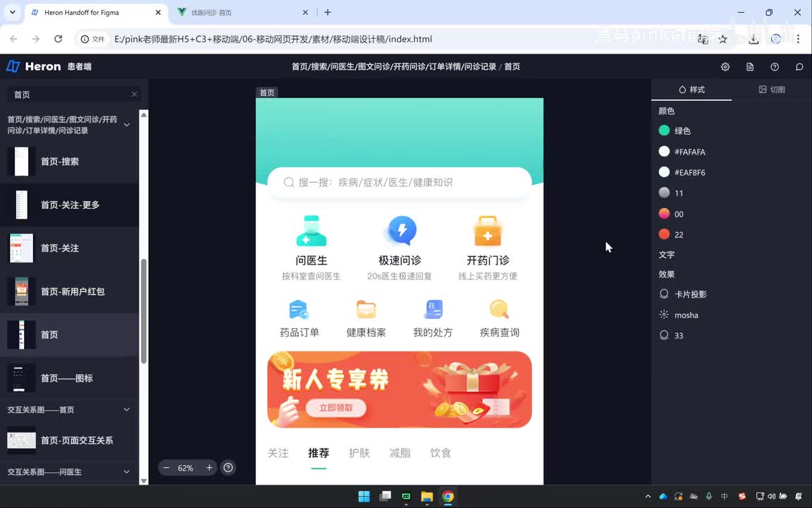Image resolution: width=812 pixels, height=508 pixels.
Task: Open the Task View taskbar icon
Action: 386,496
